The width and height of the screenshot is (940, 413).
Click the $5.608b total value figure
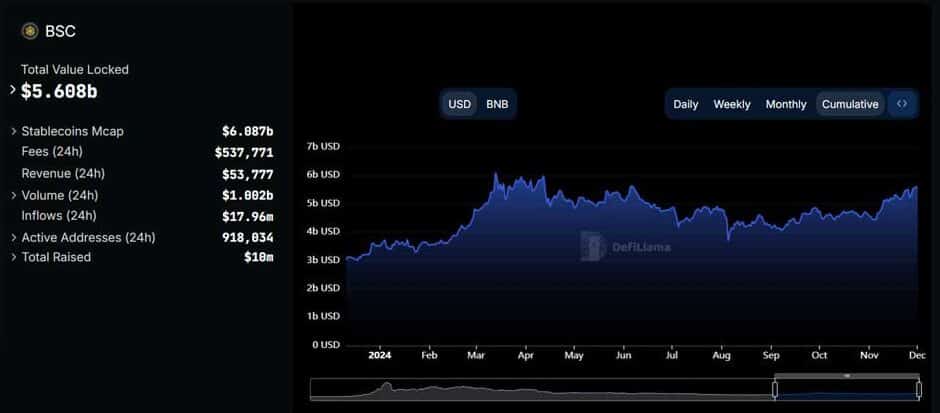pos(59,91)
